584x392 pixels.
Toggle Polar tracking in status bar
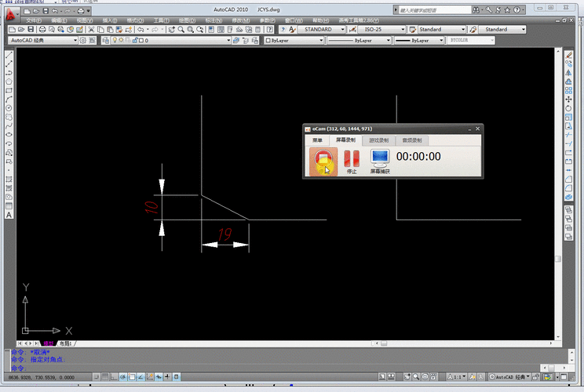tap(123, 377)
